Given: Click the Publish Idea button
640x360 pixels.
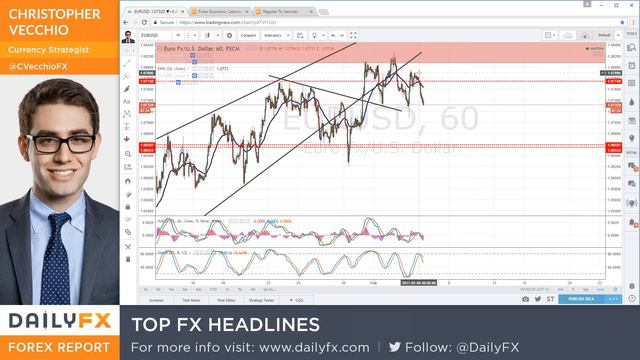Looking at the screenshot, I should pos(582,299).
